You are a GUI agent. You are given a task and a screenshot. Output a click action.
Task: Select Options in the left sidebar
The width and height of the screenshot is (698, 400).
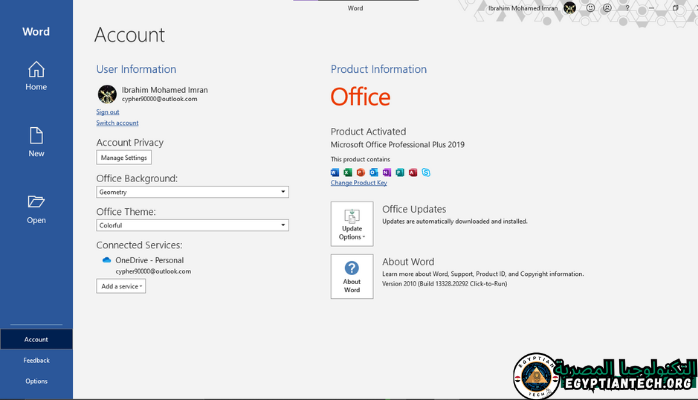point(36,381)
